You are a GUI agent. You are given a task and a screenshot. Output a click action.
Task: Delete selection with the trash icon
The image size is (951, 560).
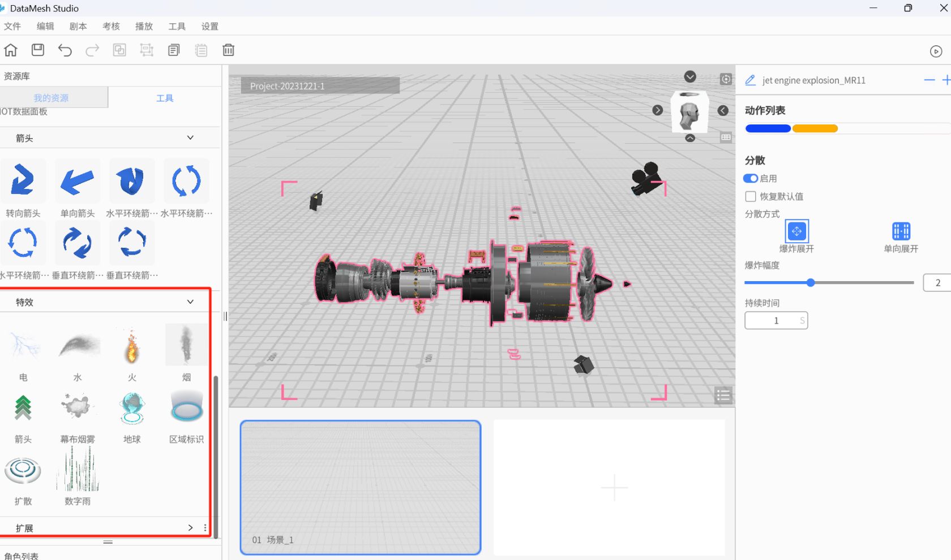point(228,50)
